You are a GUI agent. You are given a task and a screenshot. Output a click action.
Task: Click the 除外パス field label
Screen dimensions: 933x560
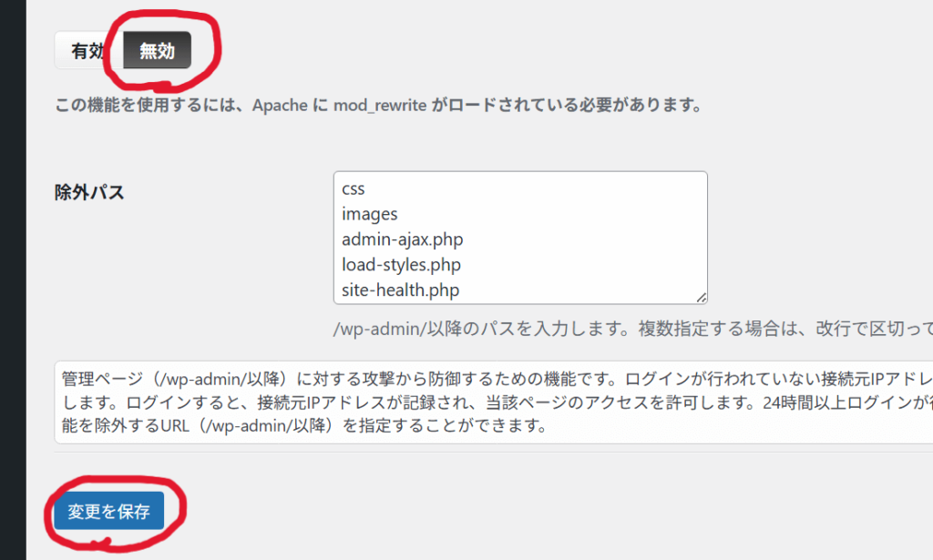(x=89, y=192)
